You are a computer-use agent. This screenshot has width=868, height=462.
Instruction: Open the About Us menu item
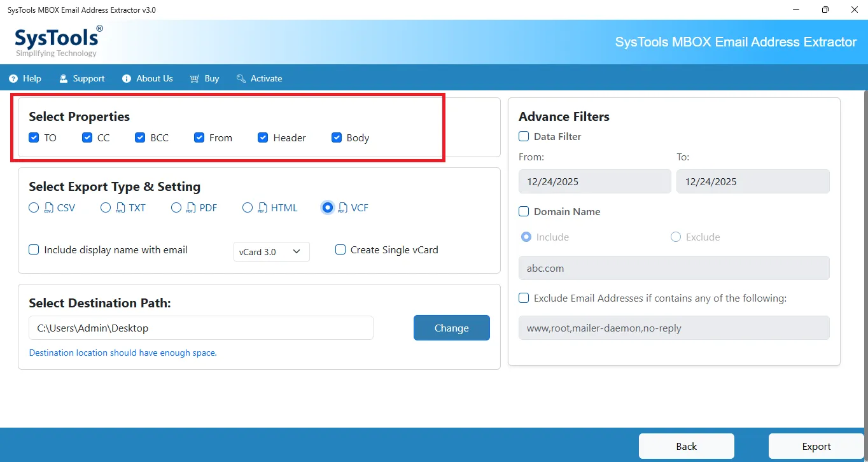148,78
